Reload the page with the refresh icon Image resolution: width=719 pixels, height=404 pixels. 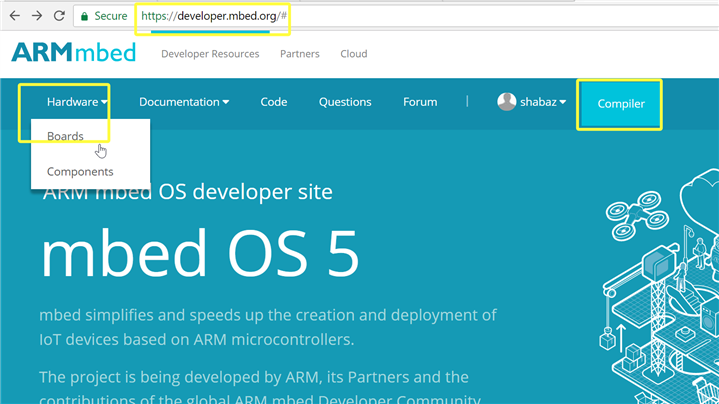[x=59, y=16]
